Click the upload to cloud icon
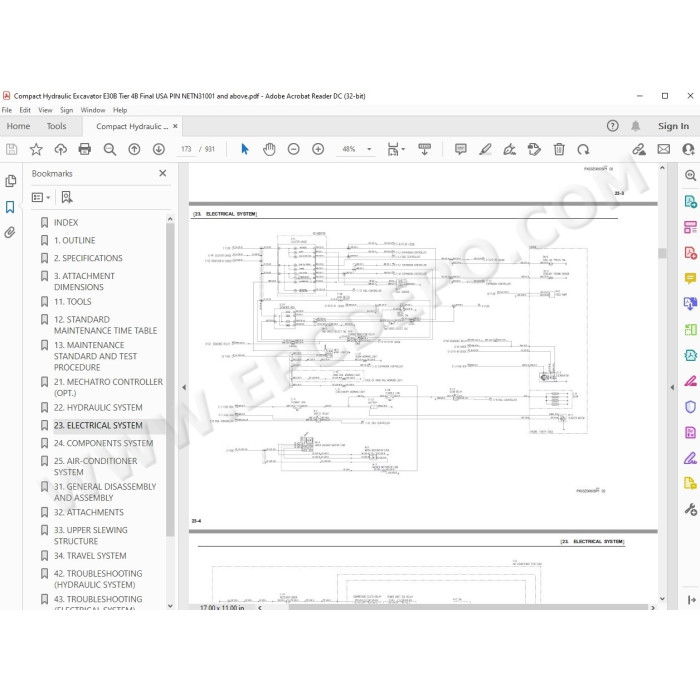Viewport: 700px width, 700px height. pyautogui.click(x=61, y=149)
